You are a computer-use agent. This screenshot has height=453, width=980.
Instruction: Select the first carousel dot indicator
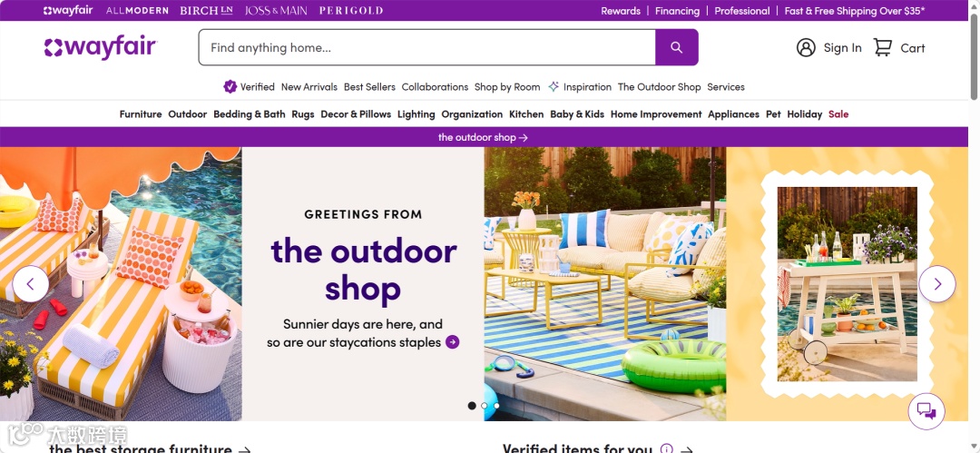pos(472,406)
